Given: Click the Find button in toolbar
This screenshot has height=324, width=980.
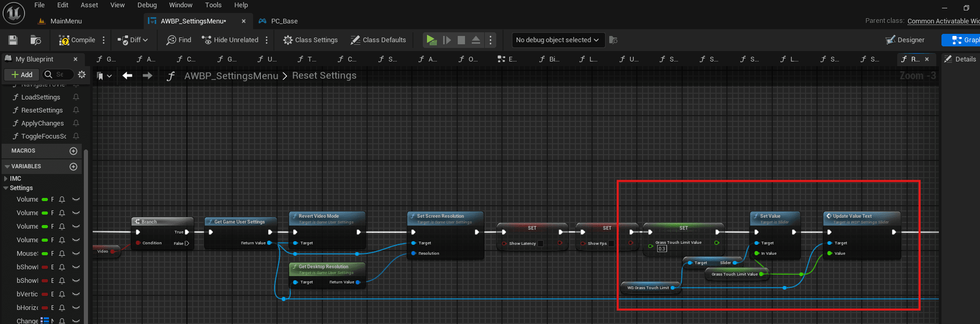Looking at the screenshot, I should point(179,40).
